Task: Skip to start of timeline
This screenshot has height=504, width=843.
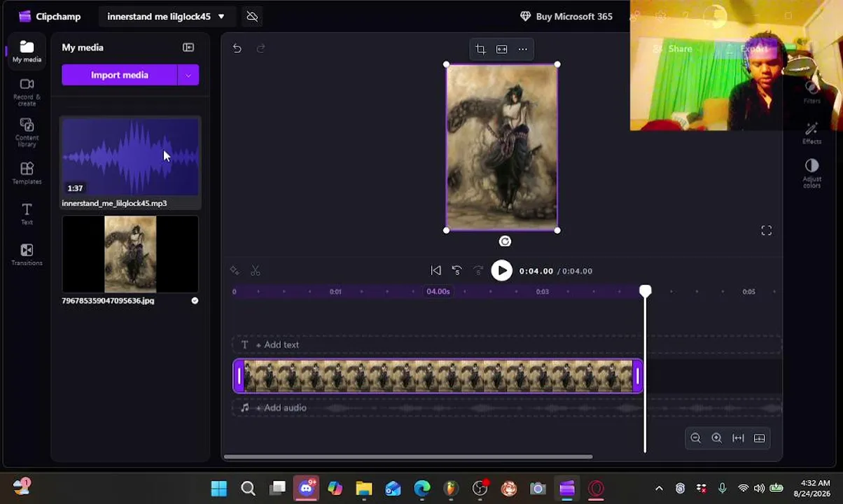Action: pos(436,271)
